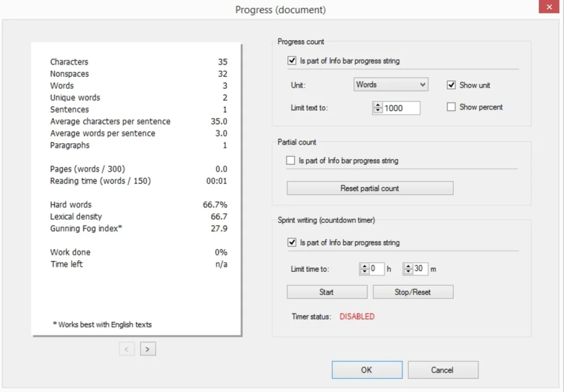564x392 pixels.
Task: Click the Timer status label
Action: [x=311, y=317]
